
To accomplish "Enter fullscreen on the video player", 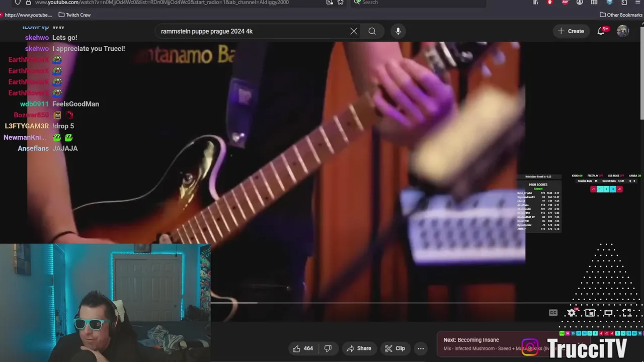I will pos(627,313).
